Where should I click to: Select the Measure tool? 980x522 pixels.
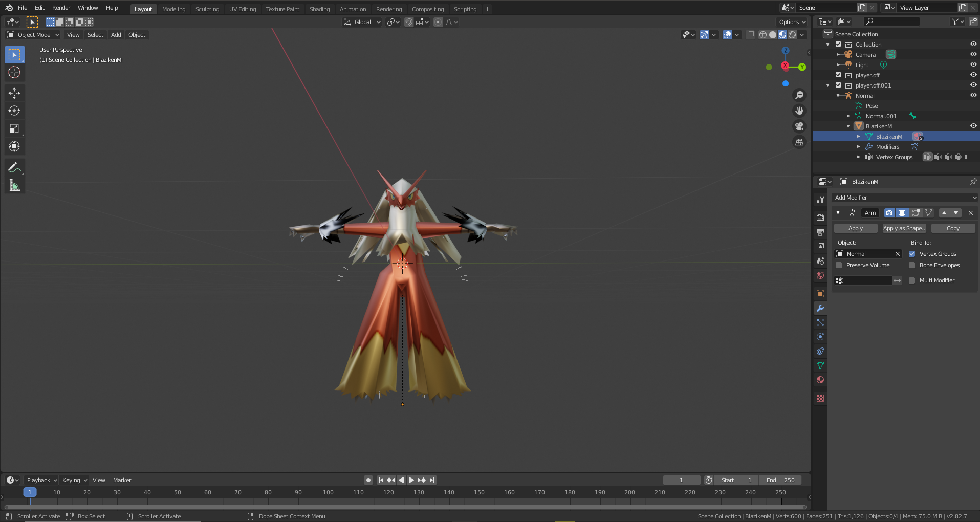point(14,186)
